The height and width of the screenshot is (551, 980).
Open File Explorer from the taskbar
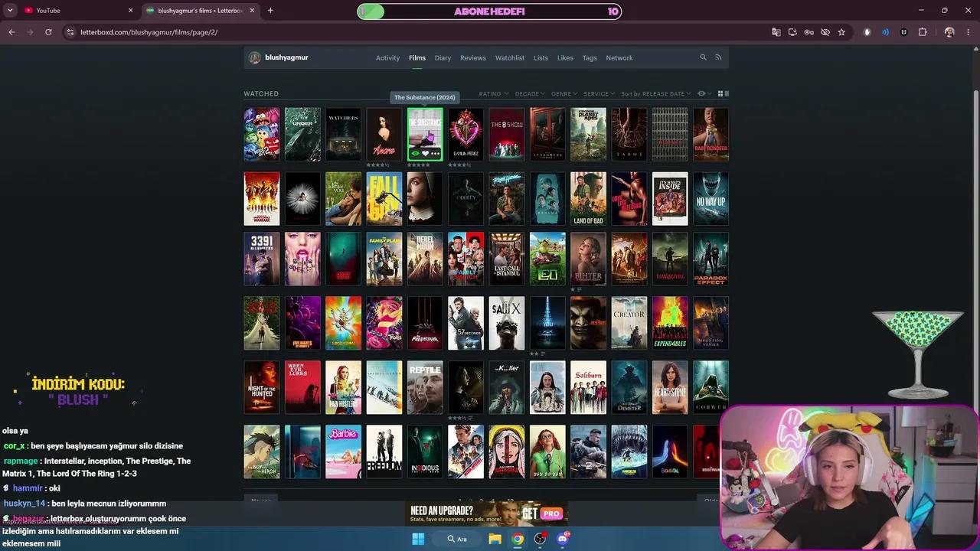tap(495, 539)
